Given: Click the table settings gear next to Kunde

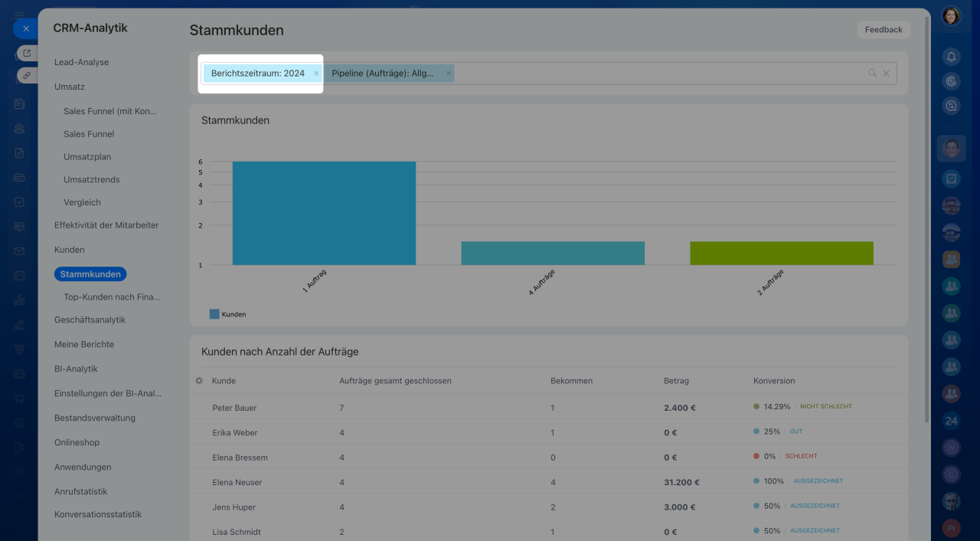Looking at the screenshot, I should (199, 381).
